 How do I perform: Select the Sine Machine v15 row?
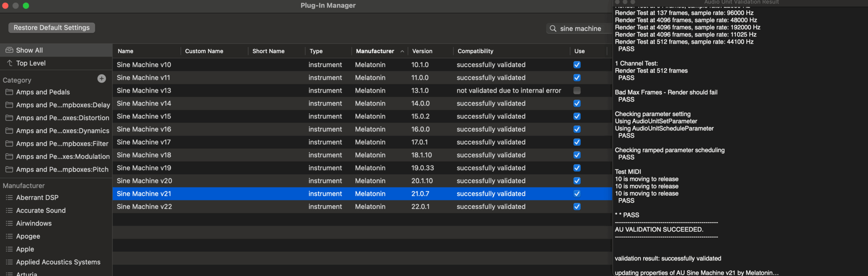tap(144, 116)
